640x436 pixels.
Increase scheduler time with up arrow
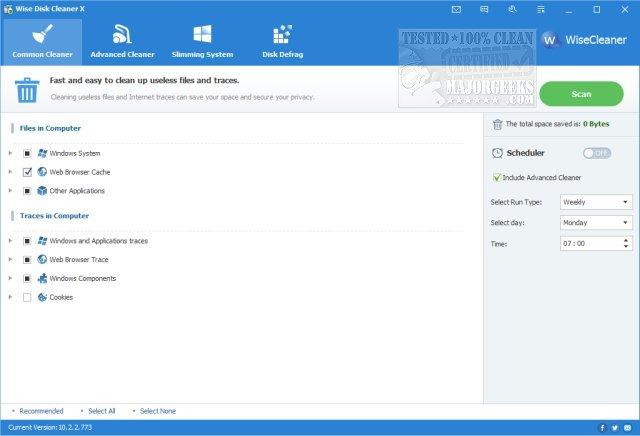[626, 240]
